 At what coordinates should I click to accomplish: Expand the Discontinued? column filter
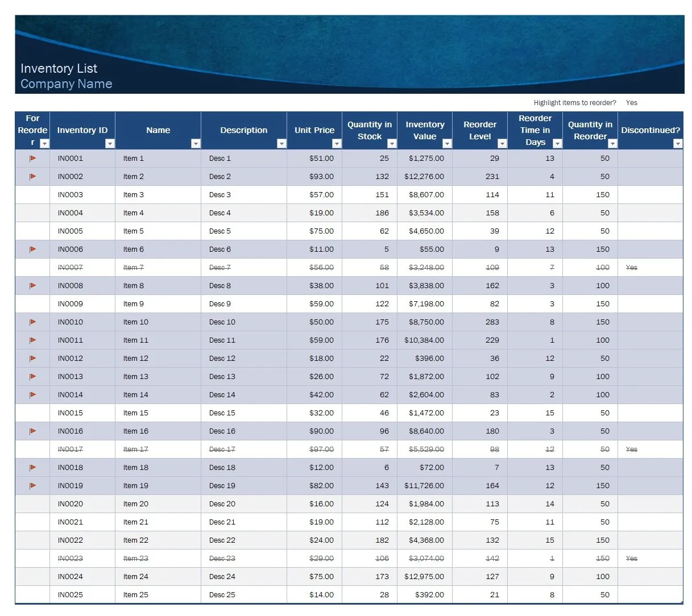678,144
